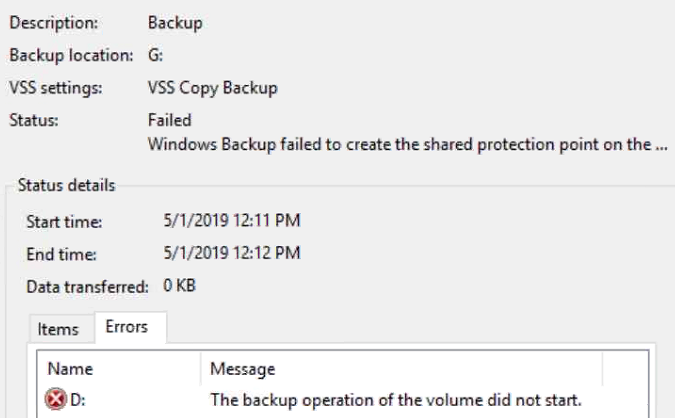The width and height of the screenshot is (675, 418).
Task: Click the Failed status text
Action: pyautogui.click(x=169, y=119)
